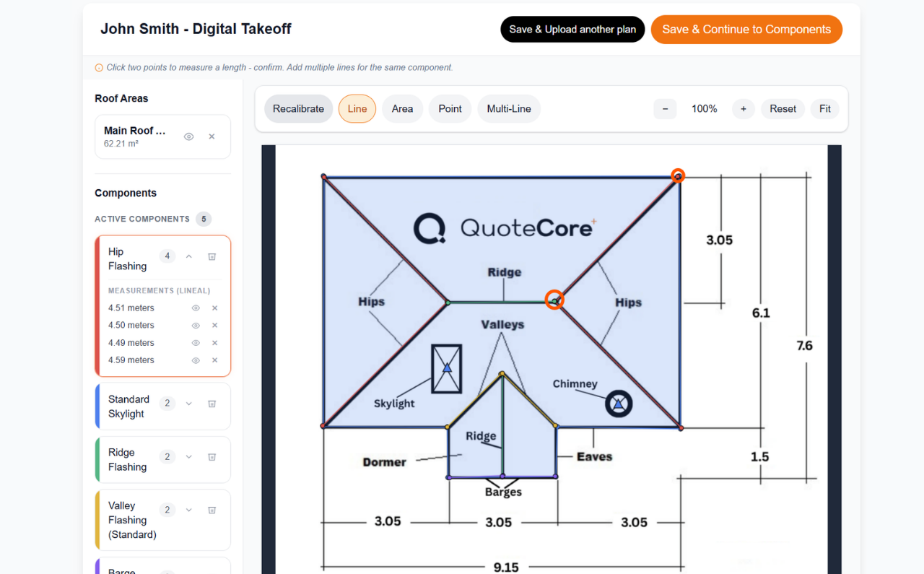Choose the Area measuring tool

(x=402, y=109)
